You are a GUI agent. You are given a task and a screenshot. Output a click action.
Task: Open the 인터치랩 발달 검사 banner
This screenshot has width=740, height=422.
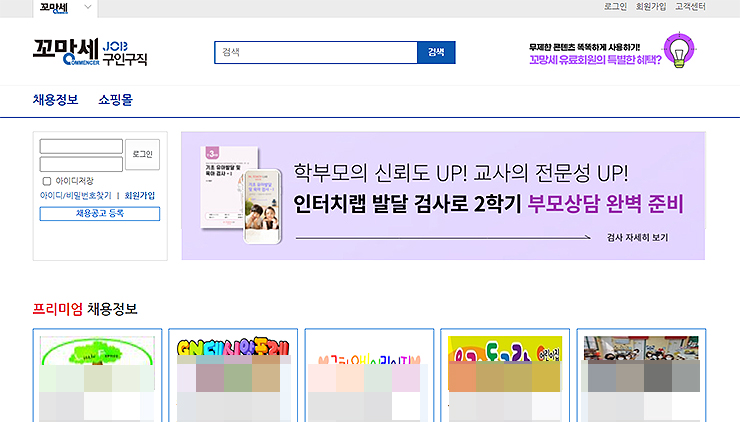click(443, 196)
